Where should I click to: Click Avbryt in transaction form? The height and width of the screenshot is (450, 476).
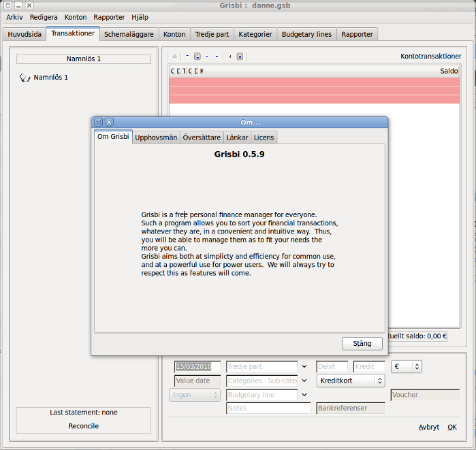tap(428, 428)
